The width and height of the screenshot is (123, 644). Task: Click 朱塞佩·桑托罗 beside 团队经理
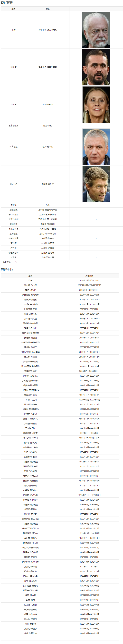point(47,184)
